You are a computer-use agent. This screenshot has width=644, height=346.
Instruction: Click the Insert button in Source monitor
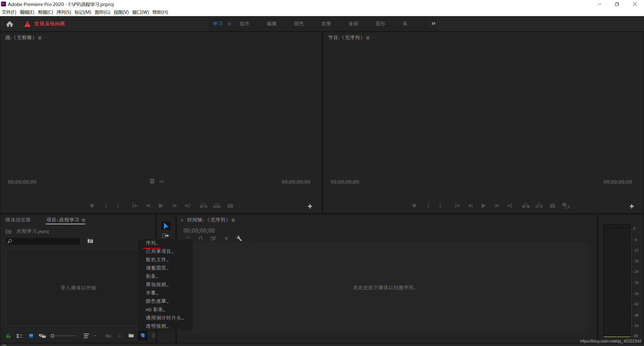click(x=204, y=206)
